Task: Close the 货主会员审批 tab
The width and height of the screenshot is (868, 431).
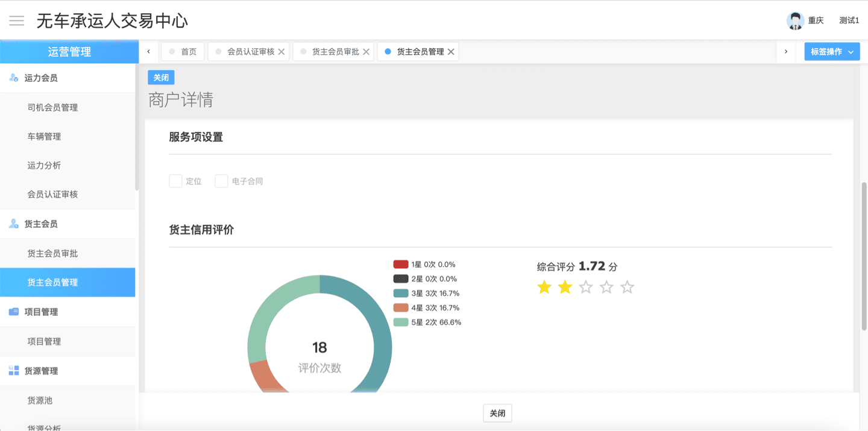Action: pyautogui.click(x=366, y=52)
